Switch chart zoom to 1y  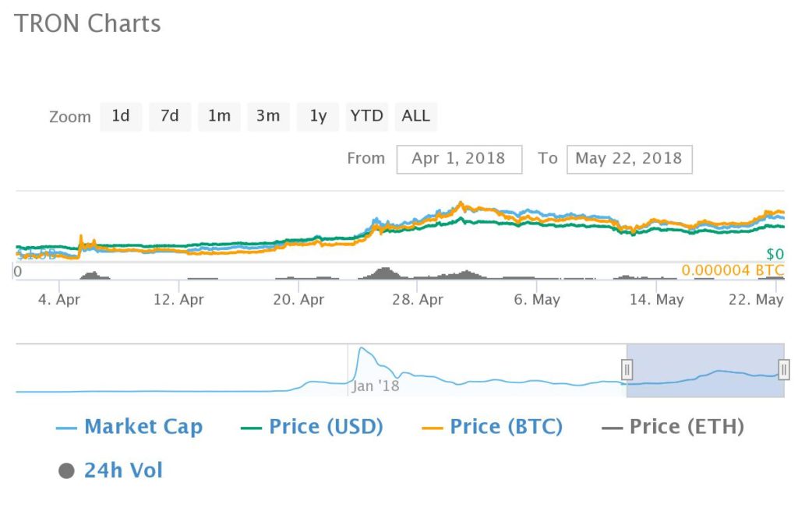(x=318, y=117)
